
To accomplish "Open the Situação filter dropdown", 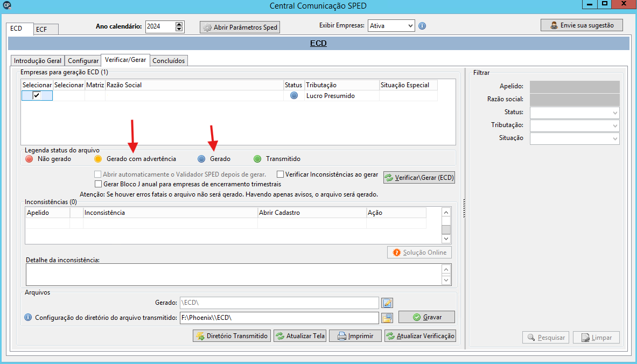I will tap(615, 138).
